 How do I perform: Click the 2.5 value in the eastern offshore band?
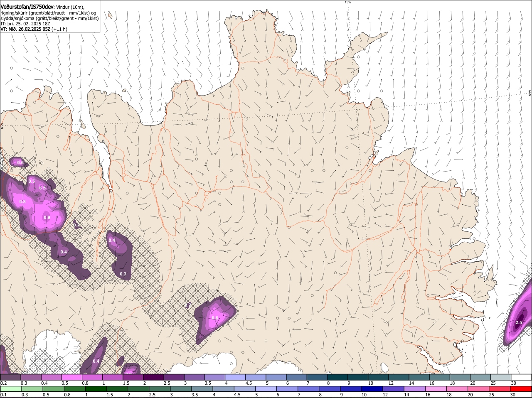coord(519,322)
